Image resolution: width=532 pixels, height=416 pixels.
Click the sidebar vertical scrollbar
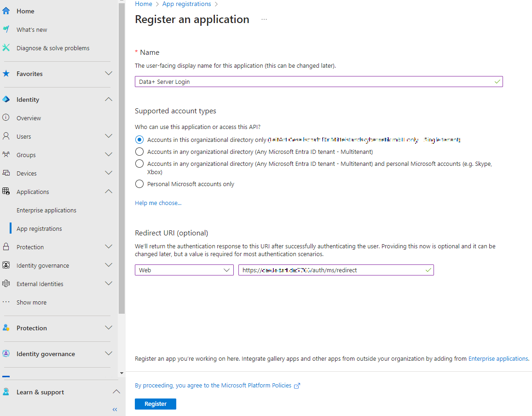(122, 158)
